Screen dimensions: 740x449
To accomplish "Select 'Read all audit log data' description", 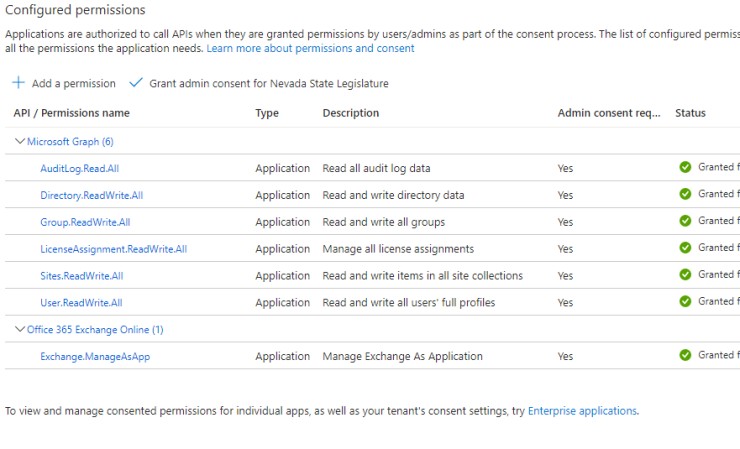I will [376, 168].
